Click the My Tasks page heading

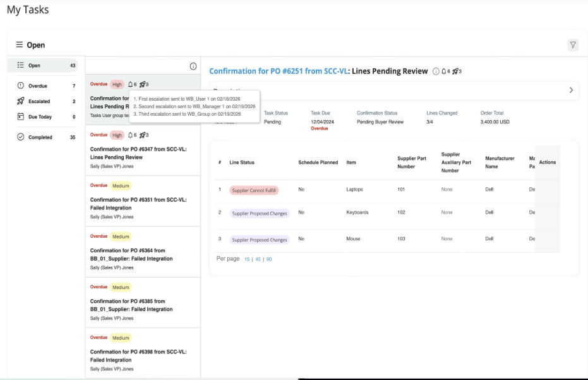pos(28,9)
